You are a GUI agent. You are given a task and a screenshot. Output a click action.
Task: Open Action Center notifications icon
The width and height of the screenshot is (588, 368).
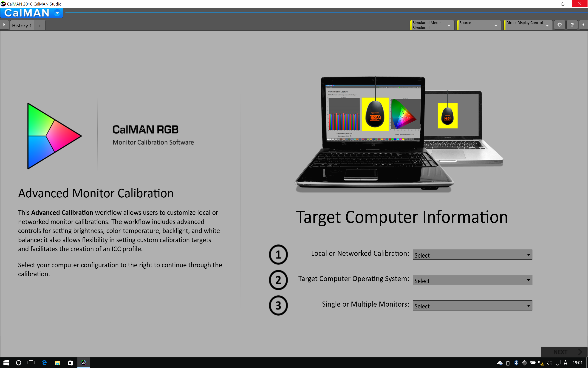click(558, 363)
